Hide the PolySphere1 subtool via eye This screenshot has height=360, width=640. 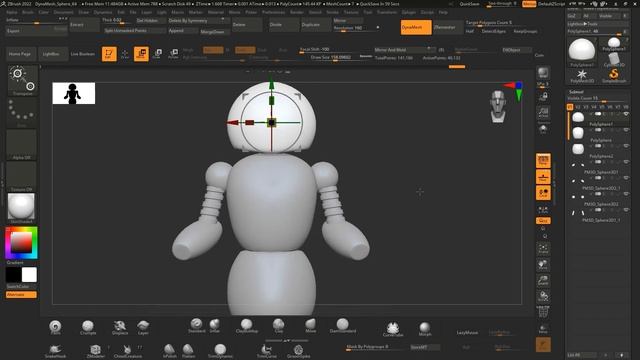click(x=626, y=114)
